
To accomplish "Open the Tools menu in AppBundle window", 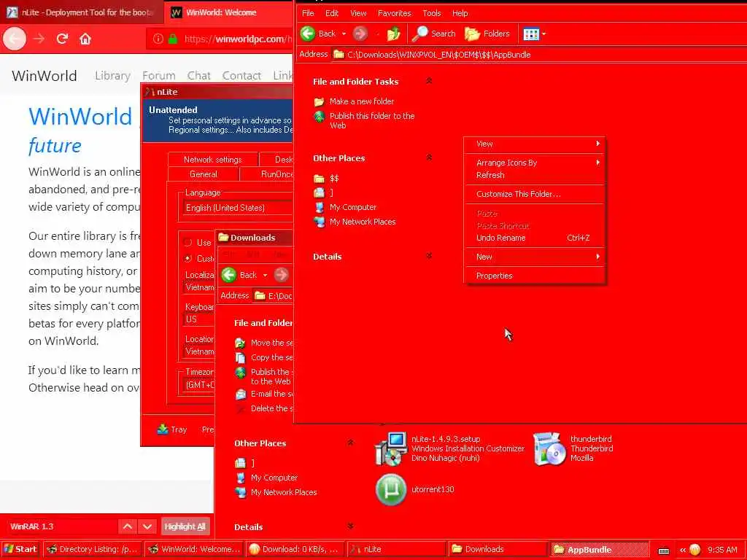I will pyautogui.click(x=431, y=13).
